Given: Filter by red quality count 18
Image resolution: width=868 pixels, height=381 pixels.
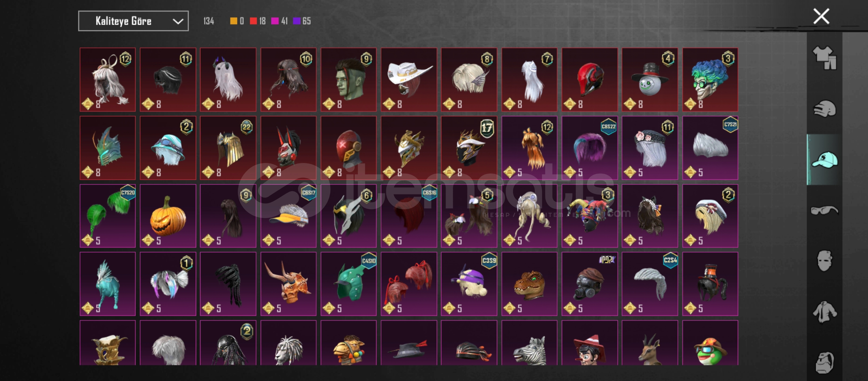Looking at the screenshot, I should (x=258, y=21).
